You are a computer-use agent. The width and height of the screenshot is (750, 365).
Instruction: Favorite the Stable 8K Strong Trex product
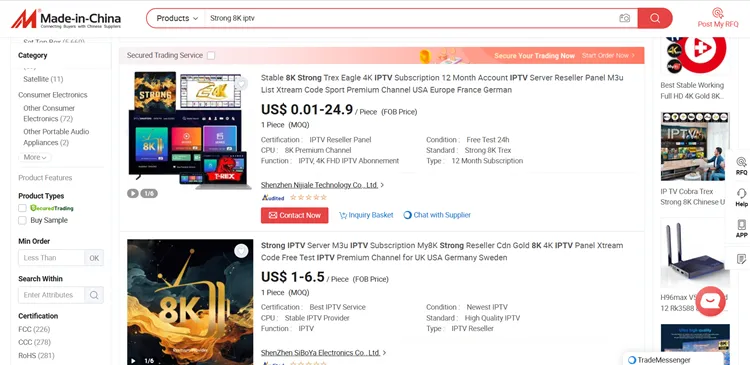(x=241, y=84)
